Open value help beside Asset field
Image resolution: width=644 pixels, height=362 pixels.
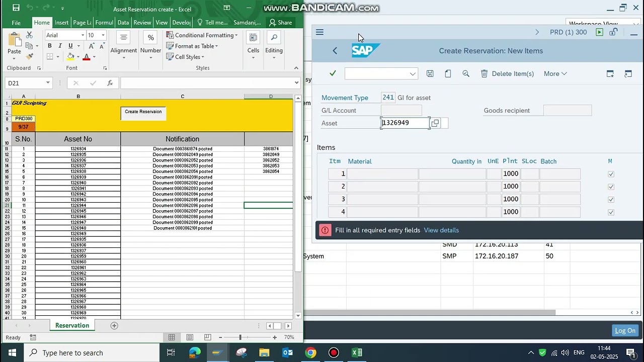(x=435, y=123)
